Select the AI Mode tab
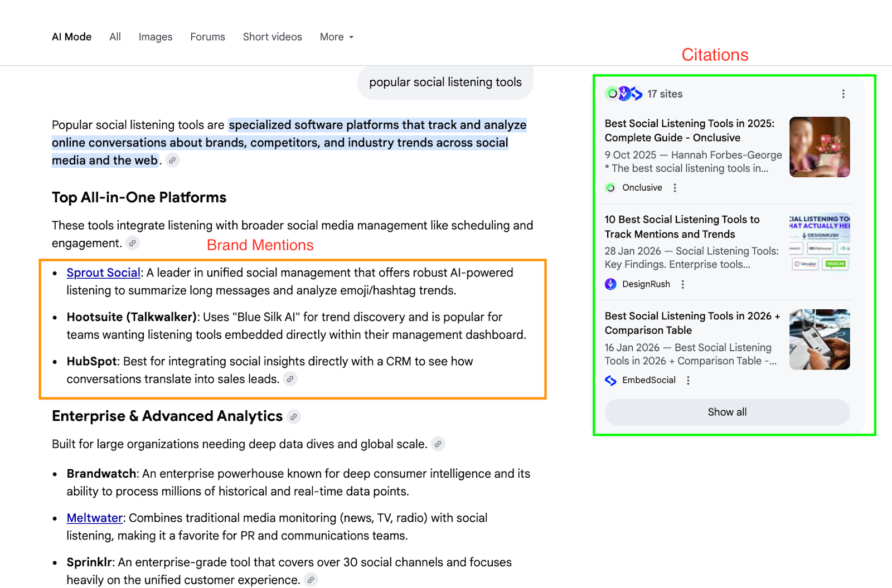This screenshot has height=588, width=892. coord(71,37)
